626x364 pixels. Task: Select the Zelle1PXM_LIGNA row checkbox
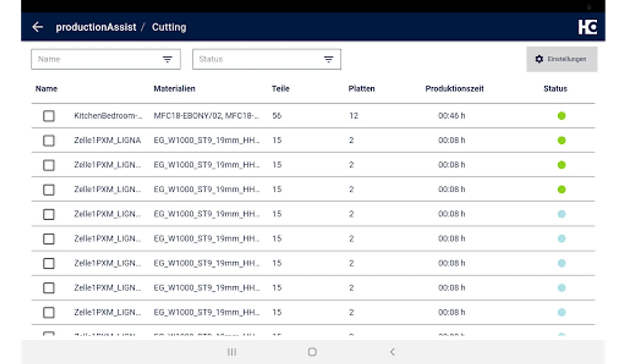tap(49, 141)
